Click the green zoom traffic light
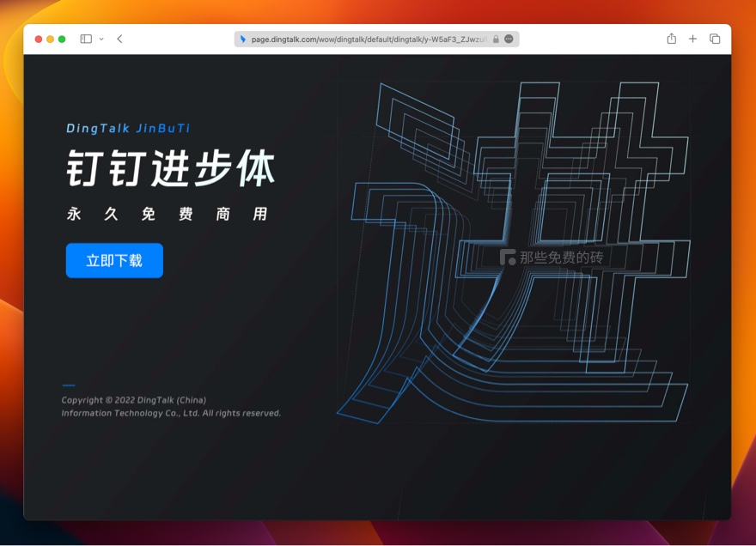The height and width of the screenshot is (546, 756). [62, 39]
